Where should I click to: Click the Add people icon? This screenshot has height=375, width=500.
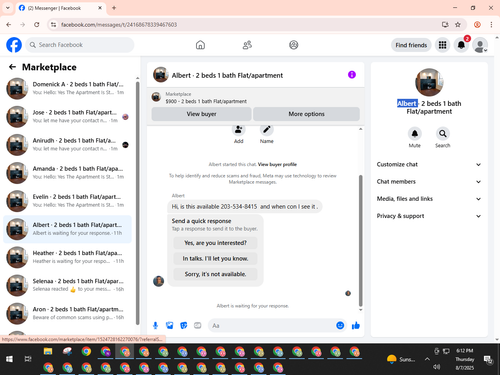239,130
